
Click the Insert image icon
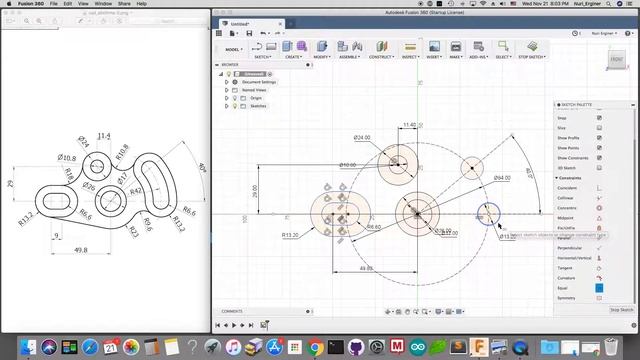click(434, 47)
